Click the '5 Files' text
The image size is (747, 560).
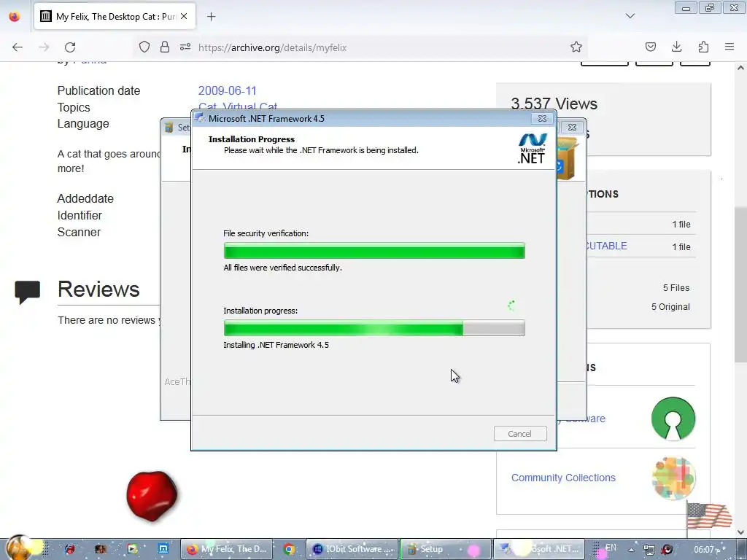(x=676, y=287)
